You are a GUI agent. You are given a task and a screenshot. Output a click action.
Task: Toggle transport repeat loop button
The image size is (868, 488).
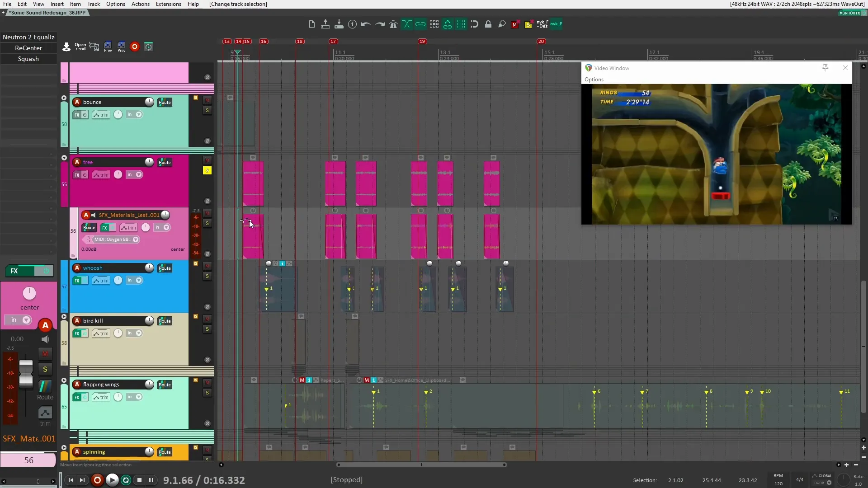click(126, 480)
